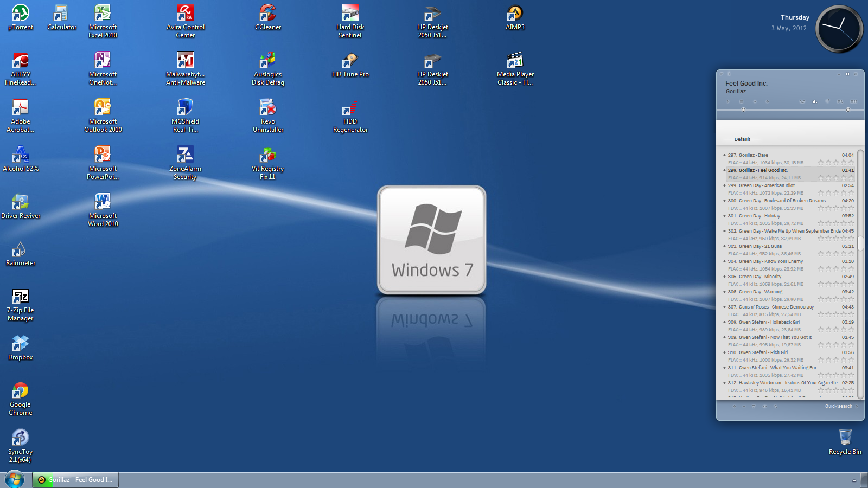Viewport: 868px width, 488px height.
Task: Select the Malwarebytes Anti-Malware icon
Action: click(186, 68)
